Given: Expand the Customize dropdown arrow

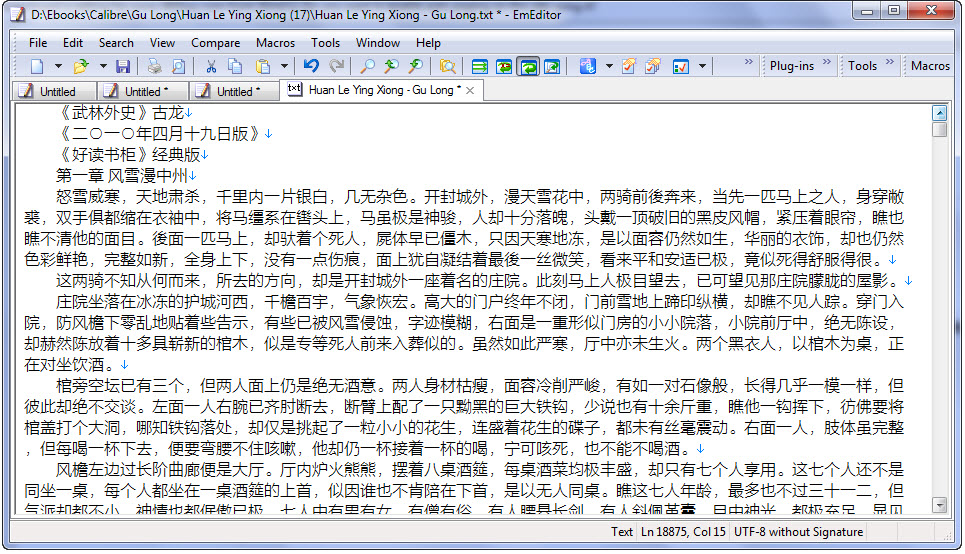Looking at the screenshot, I should click(x=702, y=66).
